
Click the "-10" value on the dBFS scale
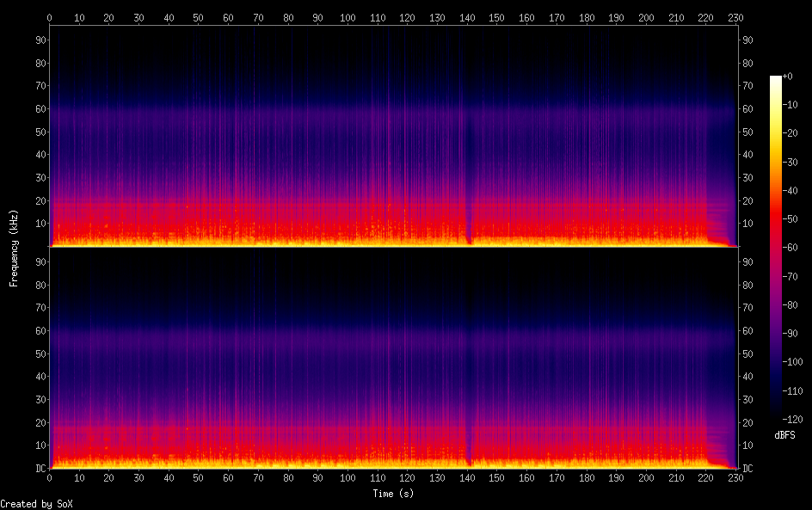(790, 105)
